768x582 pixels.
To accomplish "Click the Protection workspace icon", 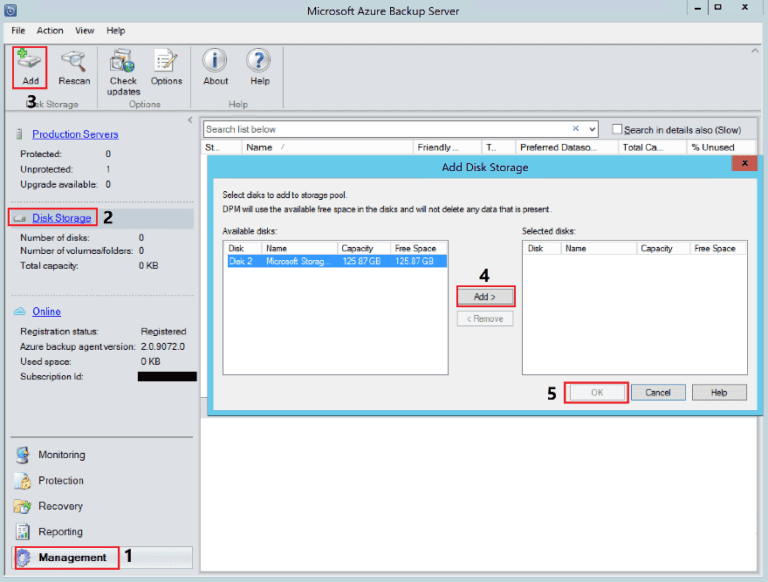I will pos(23,481).
